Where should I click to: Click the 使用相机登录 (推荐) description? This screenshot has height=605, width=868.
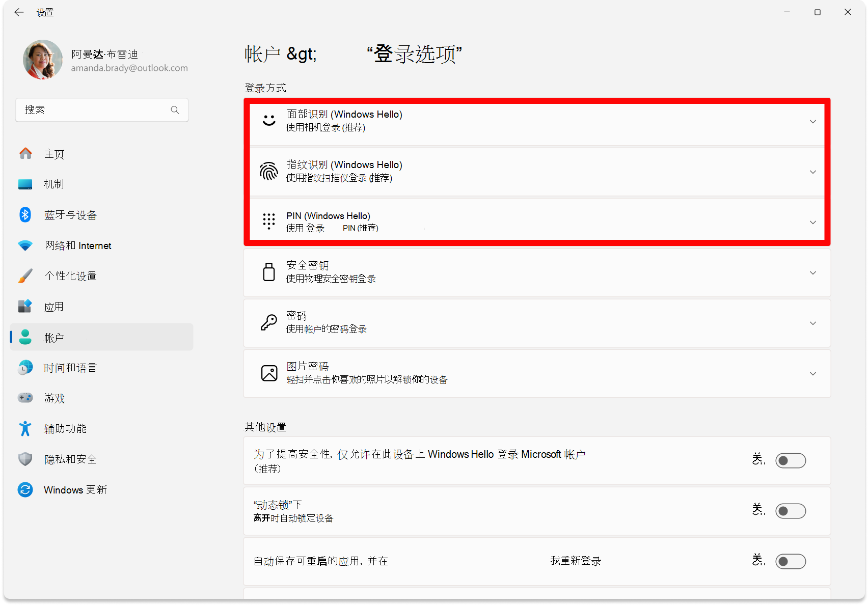coord(325,127)
